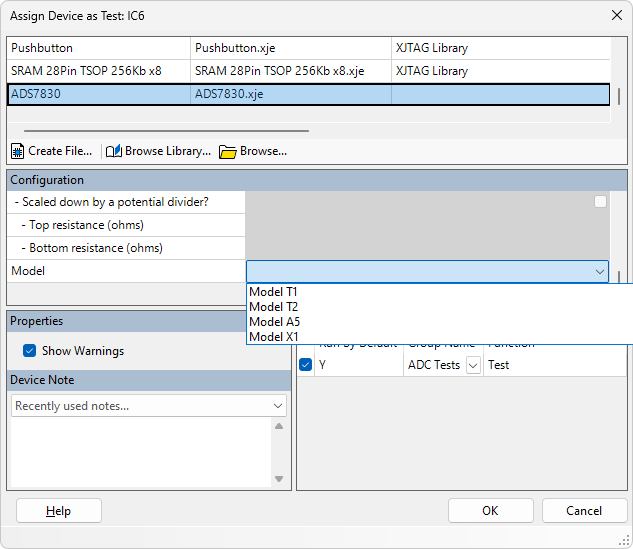Image resolution: width=633 pixels, height=549 pixels.
Task: Open Help for this dialog
Action: click(x=59, y=511)
